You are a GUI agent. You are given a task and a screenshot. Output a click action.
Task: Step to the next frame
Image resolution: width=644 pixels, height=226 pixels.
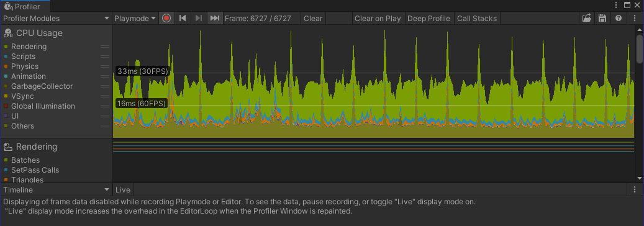tap(199, 18)
